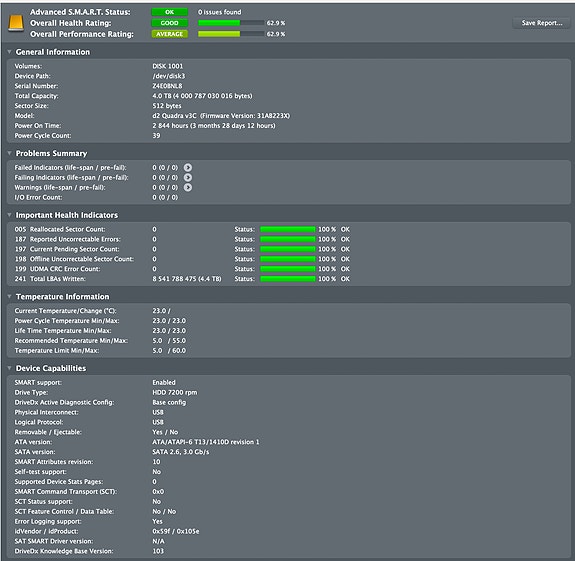Screen dimensions: 575x561
Task: Click the Save Report button
Action: coord(542,23)
